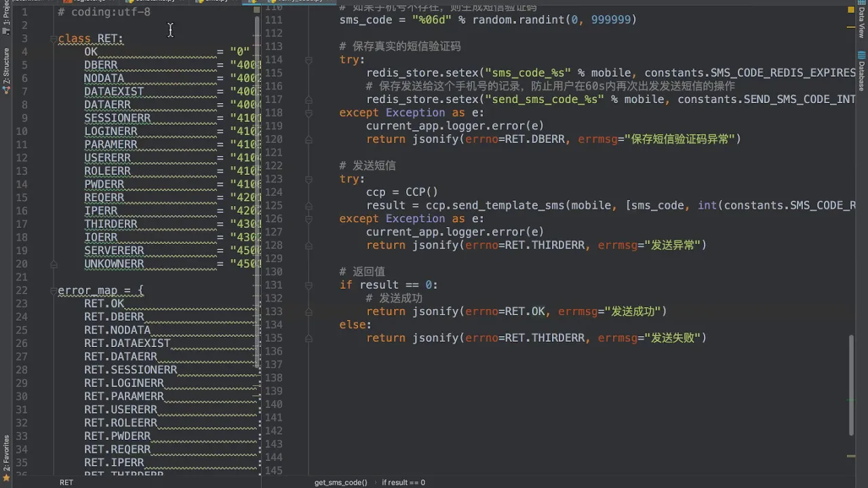Click the THIRDERR constant on line 17

pos(111,224)
